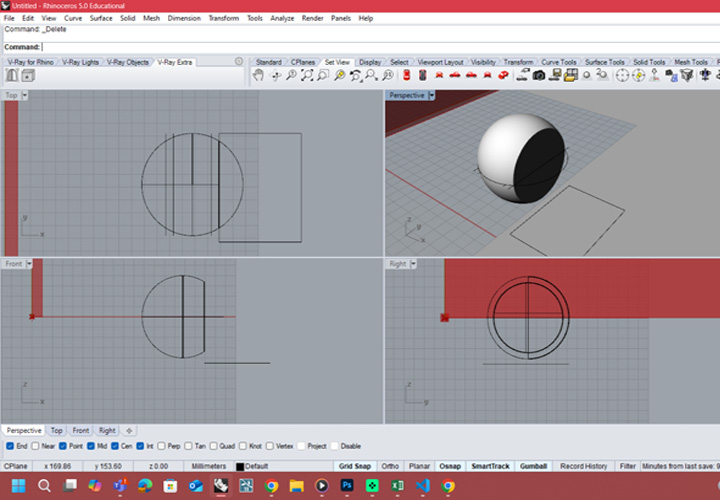Open the Front viewport dropdown arrow

pos(30,263)
